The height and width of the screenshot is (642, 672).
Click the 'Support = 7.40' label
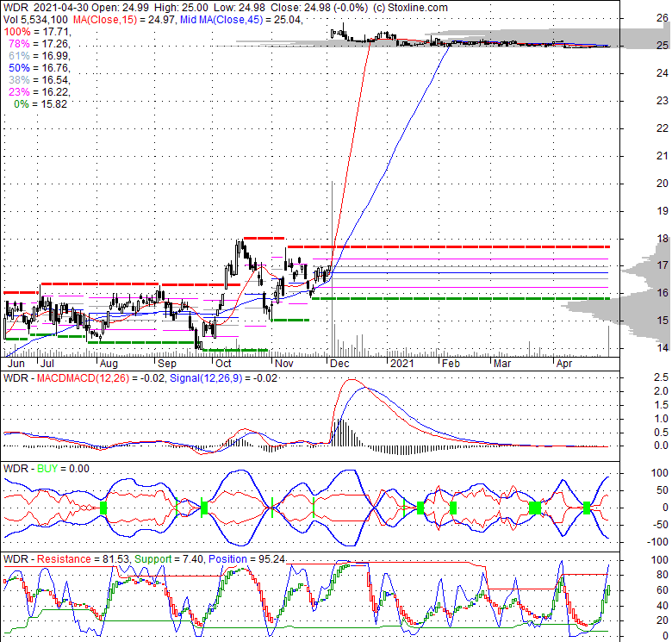168,559
